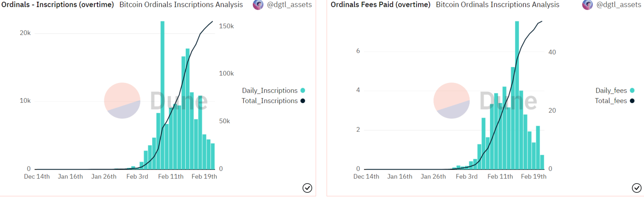This screenshot has width=644, height=197.
Task: Click verified checkmark icon under Fees chart
Action: click(636, 188)
